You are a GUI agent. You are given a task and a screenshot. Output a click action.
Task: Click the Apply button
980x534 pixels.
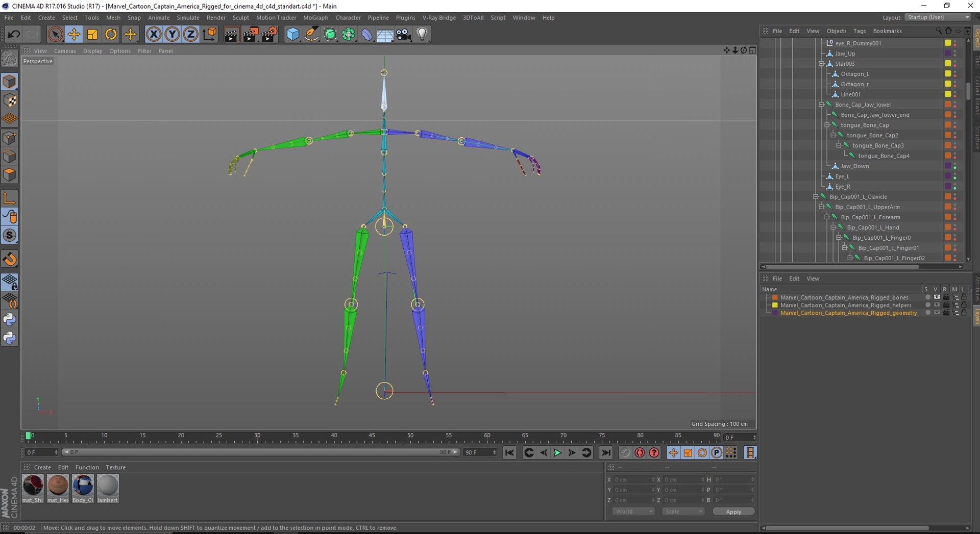point(733,512)
